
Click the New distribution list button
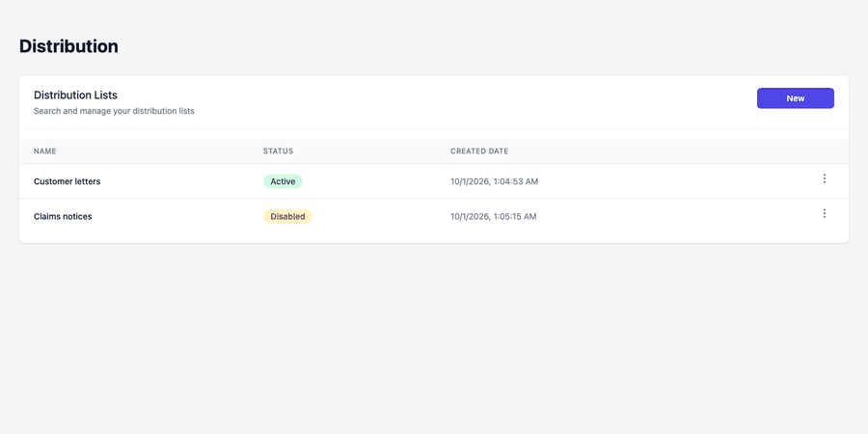click(x=796, y=98)
